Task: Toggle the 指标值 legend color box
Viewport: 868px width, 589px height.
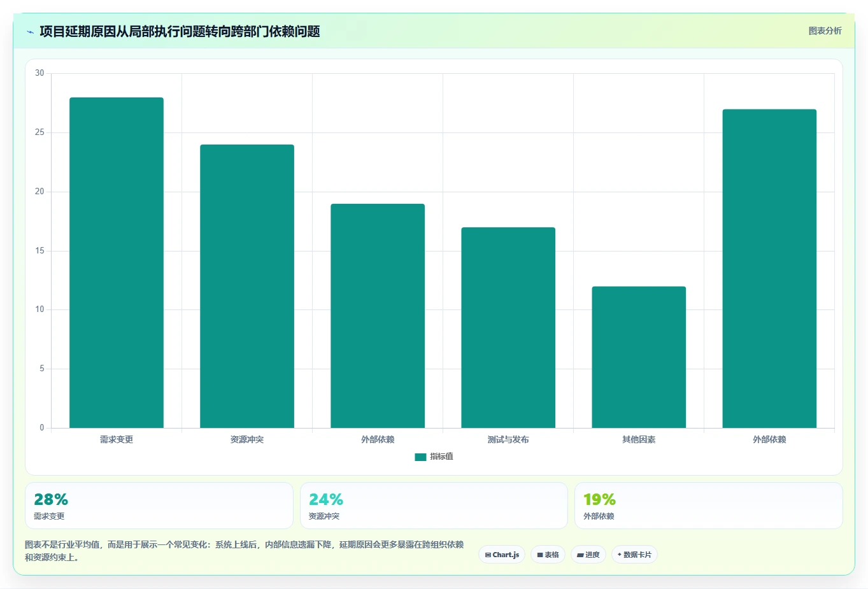Action: [x=420, y=457]
